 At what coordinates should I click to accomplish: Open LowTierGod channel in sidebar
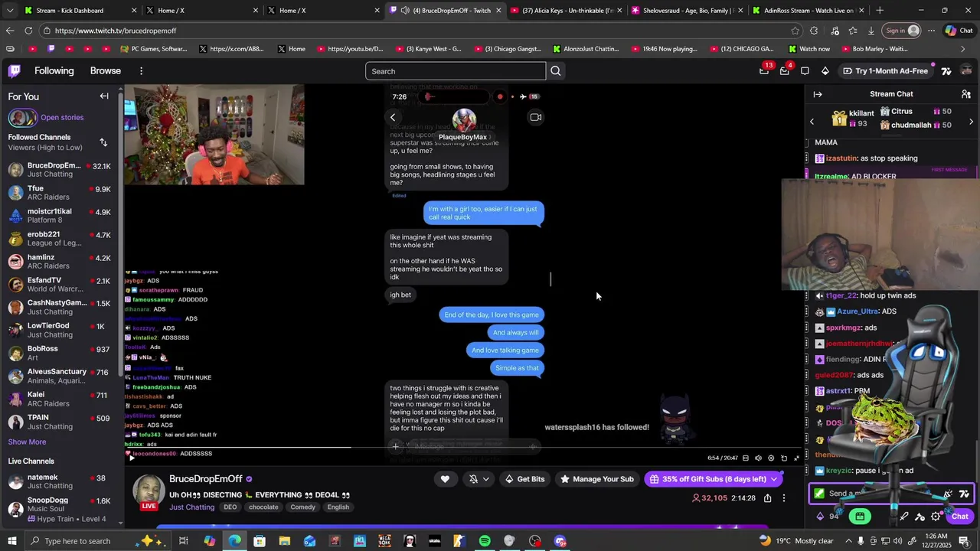click(x=60, y=331)
